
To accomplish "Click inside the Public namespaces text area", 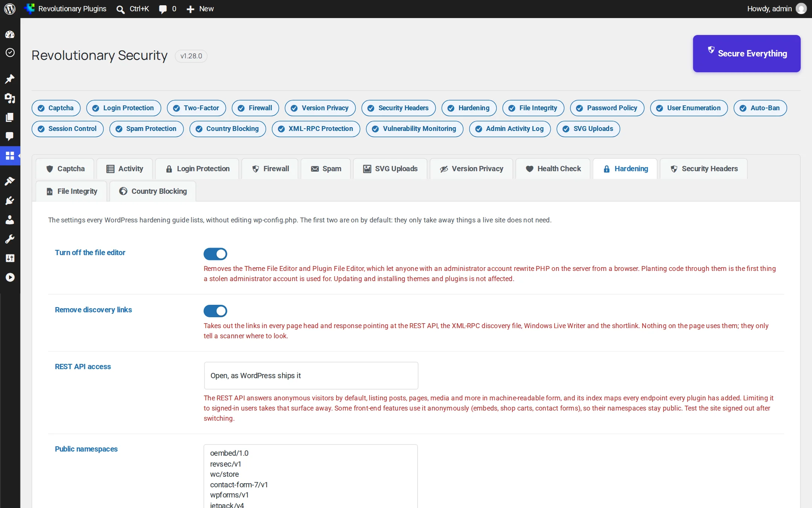I will (311, 476).
